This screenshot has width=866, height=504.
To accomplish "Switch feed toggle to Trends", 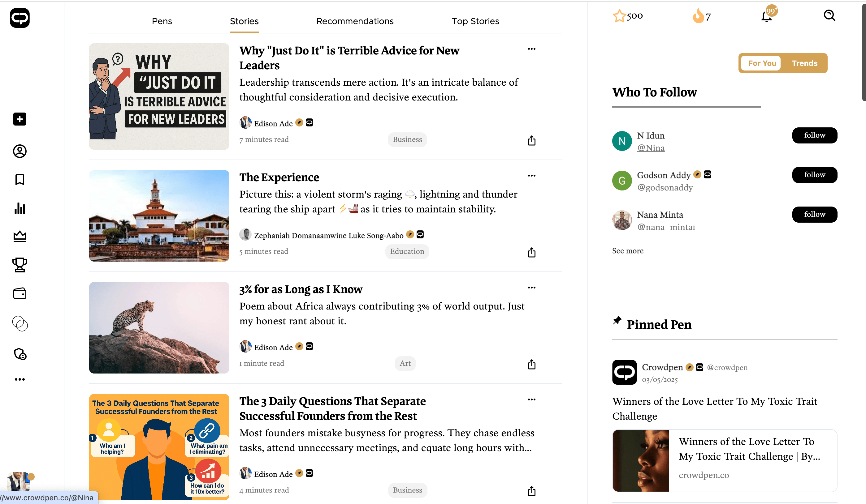I will point(804,63).
